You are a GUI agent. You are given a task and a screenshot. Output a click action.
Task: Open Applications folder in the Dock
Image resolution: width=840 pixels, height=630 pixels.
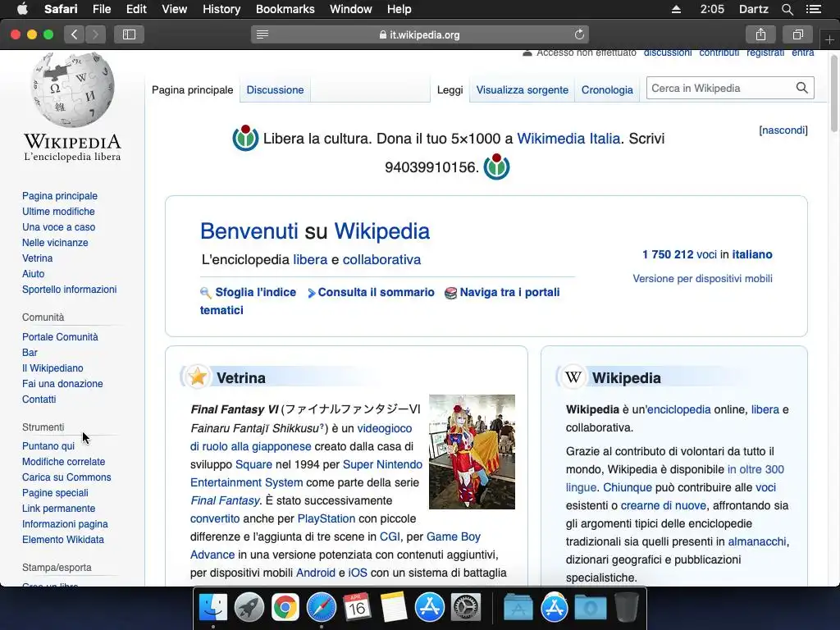(x=518, y=608)
